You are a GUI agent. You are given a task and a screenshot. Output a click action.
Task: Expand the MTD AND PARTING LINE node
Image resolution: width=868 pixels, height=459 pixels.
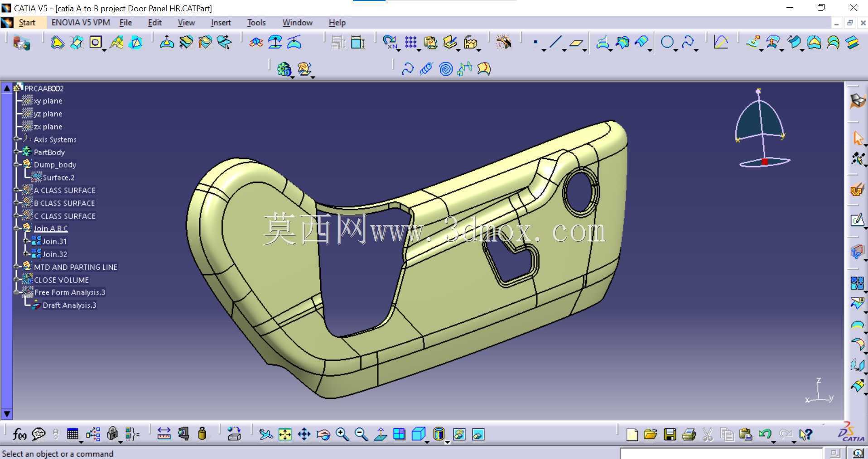pyautogui.click(x=17, y=267)
